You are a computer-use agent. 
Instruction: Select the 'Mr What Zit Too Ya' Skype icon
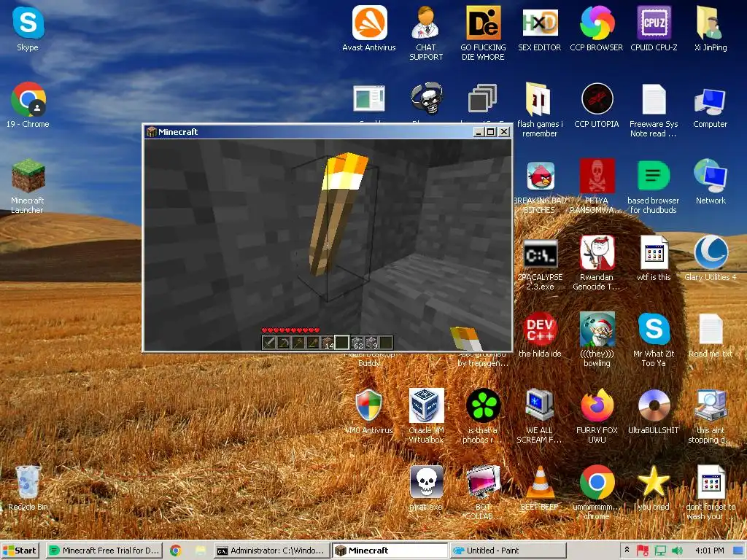pos(654,329)
